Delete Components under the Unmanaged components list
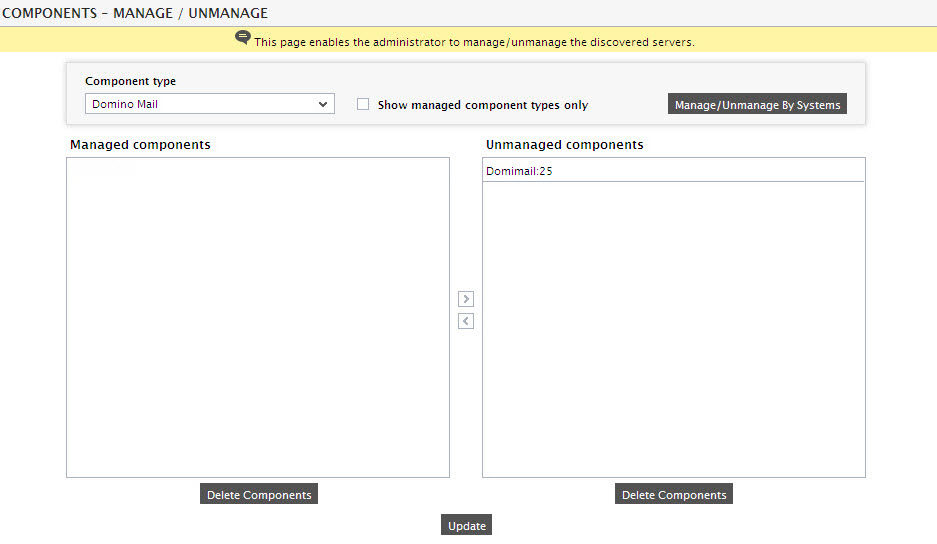 coord(673,494)
